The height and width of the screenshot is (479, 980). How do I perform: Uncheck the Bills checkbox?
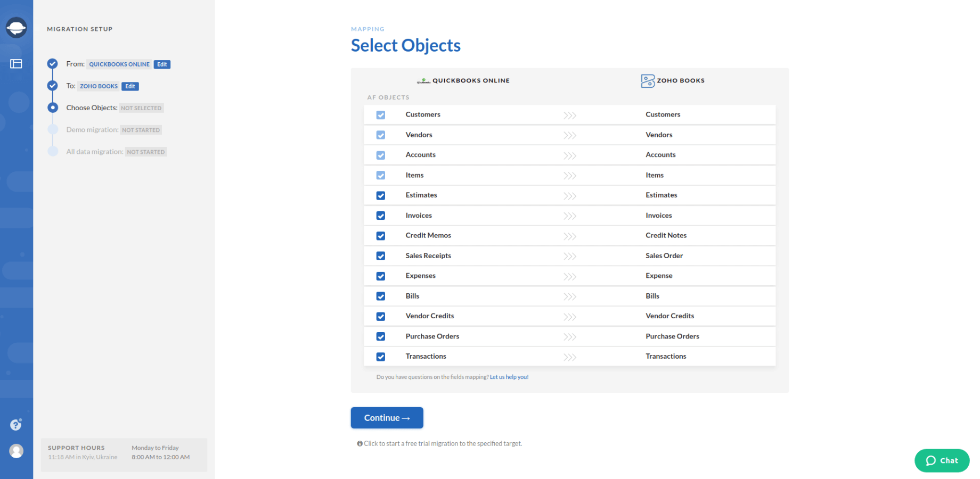coord(381,296)
